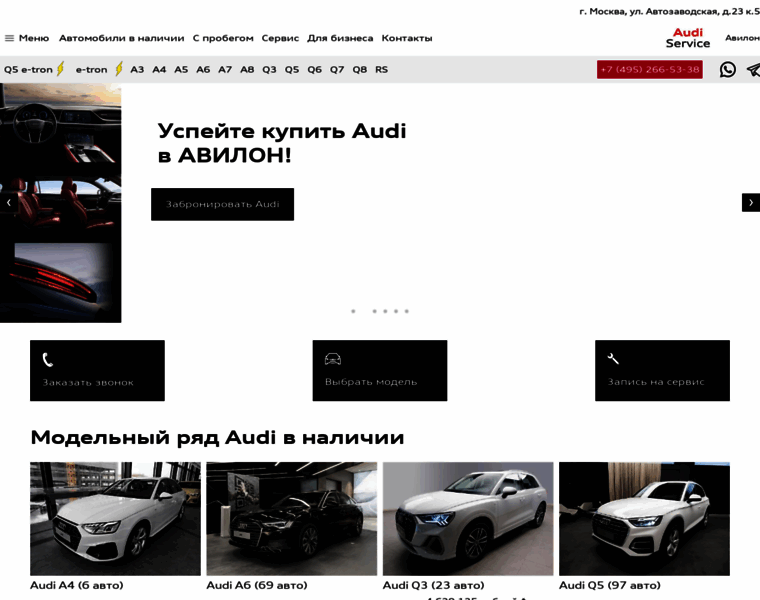Click Заказать звонок button
760x600 pixels.
click(97, 370)
